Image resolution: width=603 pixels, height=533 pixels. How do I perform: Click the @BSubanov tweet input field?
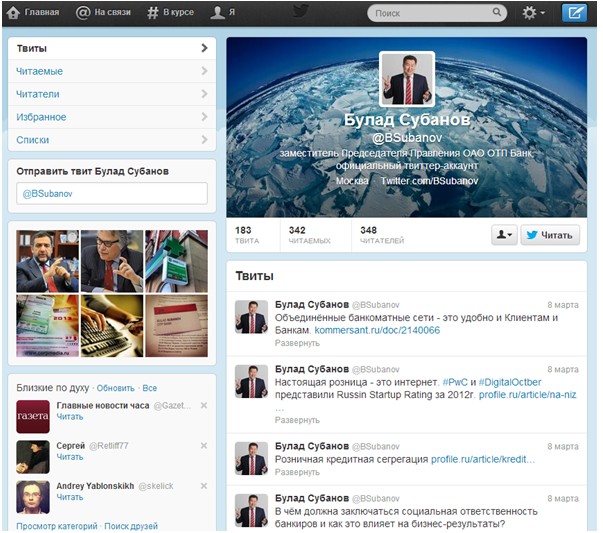111,194
